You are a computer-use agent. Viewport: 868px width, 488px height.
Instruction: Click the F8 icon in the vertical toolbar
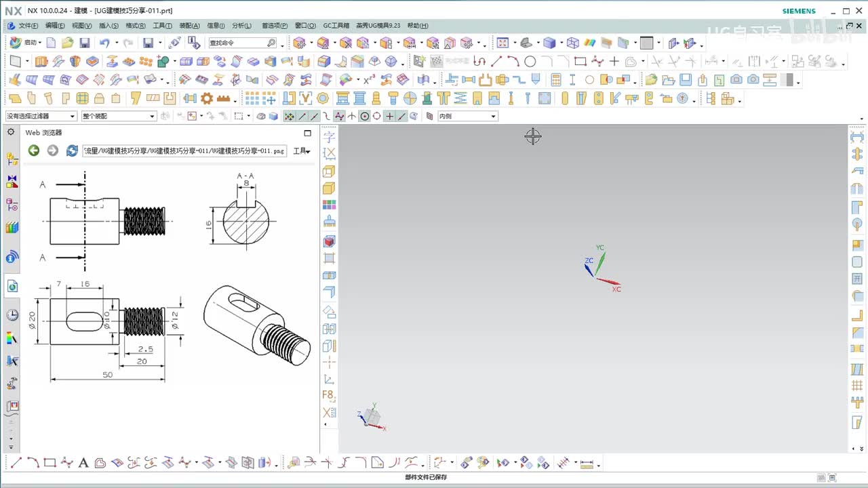pos(329,395)
